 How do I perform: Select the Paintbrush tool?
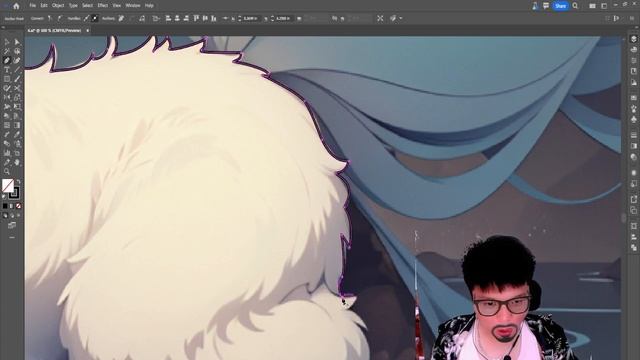pyautogui.click(x=17, y=79)
